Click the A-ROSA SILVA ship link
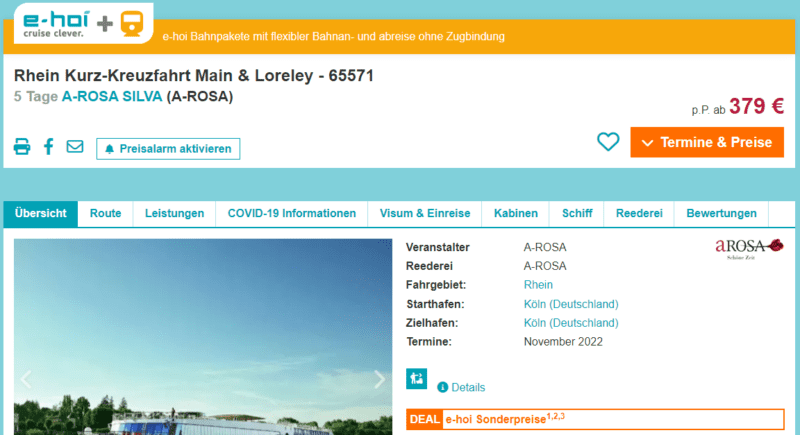 click(112, 97)
